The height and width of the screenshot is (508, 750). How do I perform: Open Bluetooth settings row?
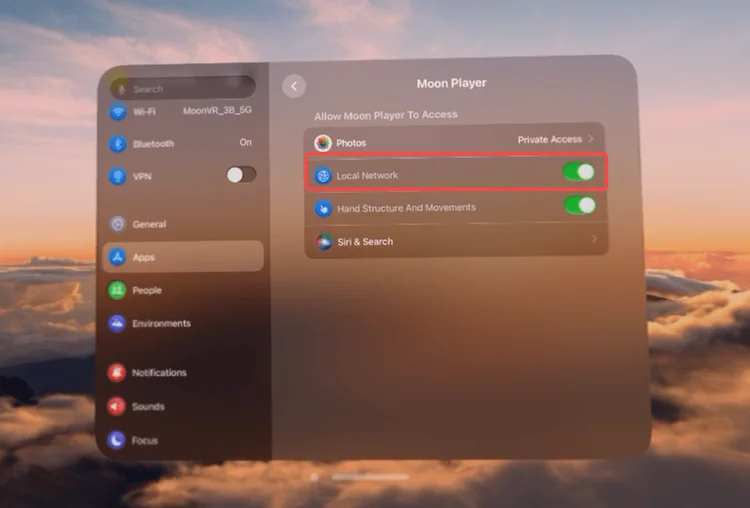pos(183,144)
